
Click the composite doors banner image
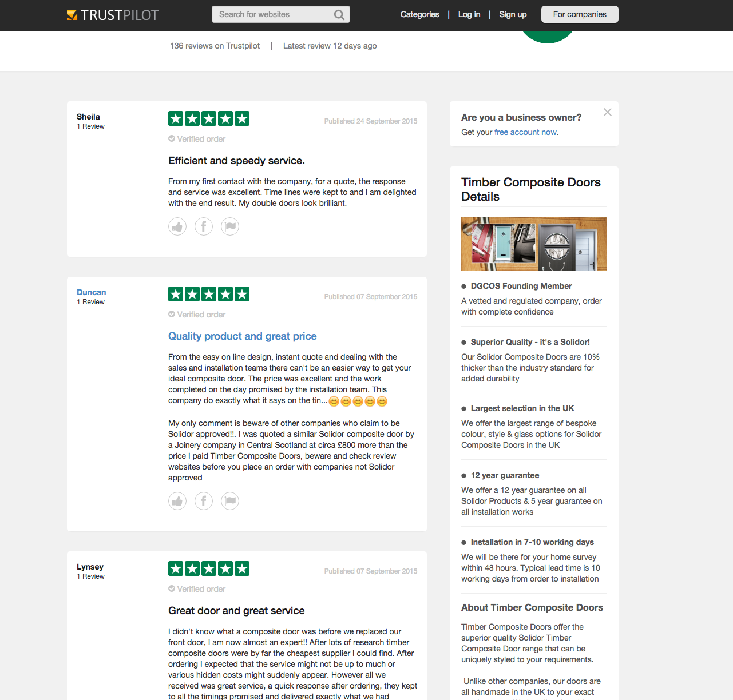(534, 244)
